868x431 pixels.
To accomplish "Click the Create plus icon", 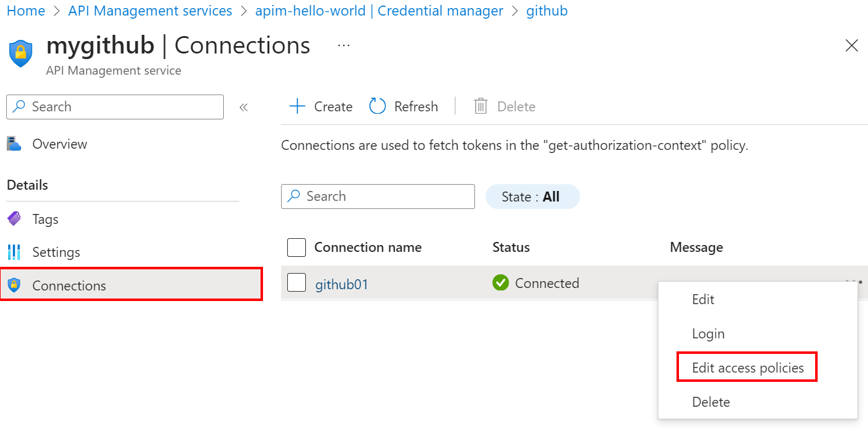I will click(x=297, y=106).
